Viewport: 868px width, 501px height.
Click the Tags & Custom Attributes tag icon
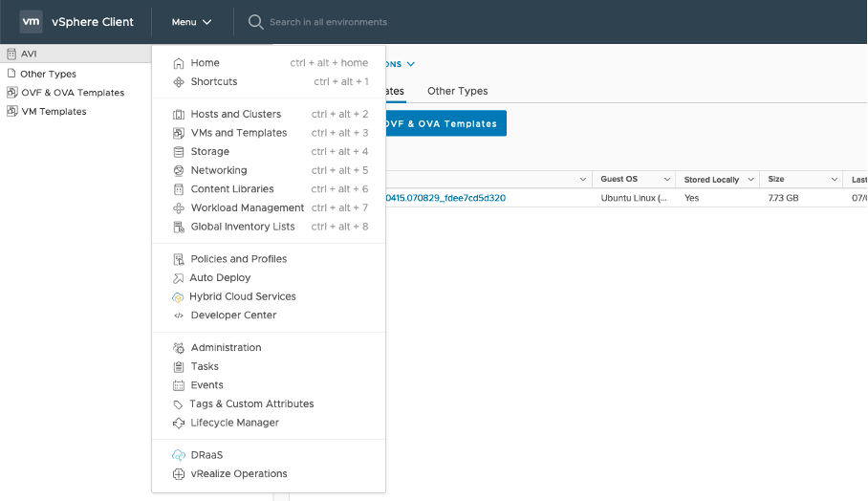click(178, 404)
